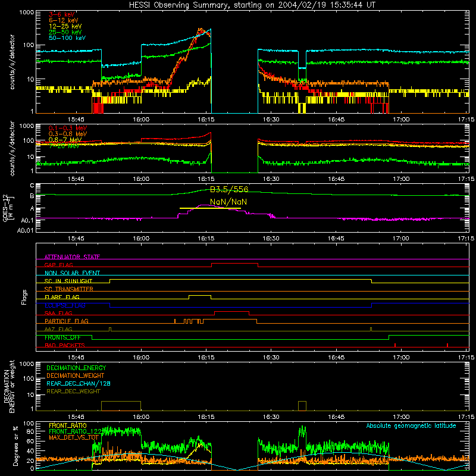Image resolution: width=476 pixels, height=476 pixels.
Task: Click the 16:15 tick label below the Flags panel
Action: point(206,358)
